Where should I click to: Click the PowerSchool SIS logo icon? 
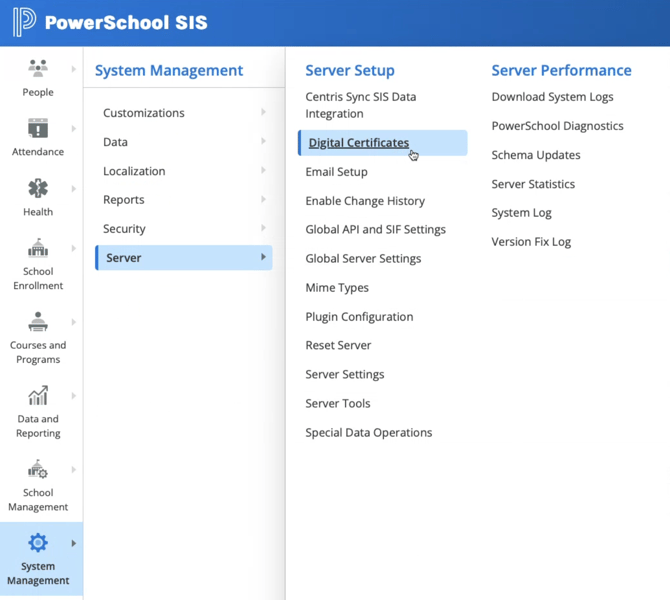pyautogui.click(x=24, y=22)
